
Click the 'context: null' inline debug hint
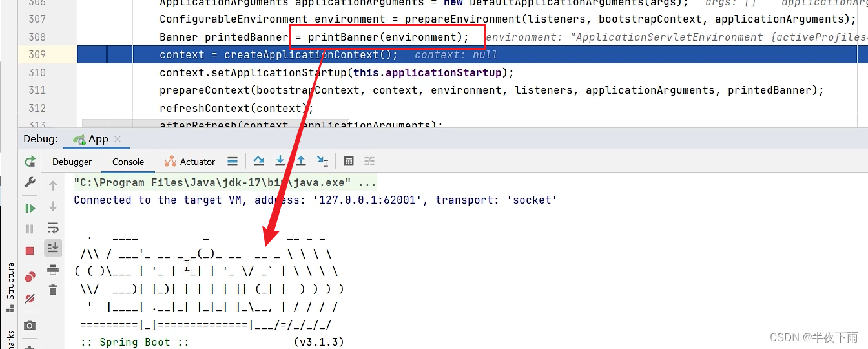[456, 55]
